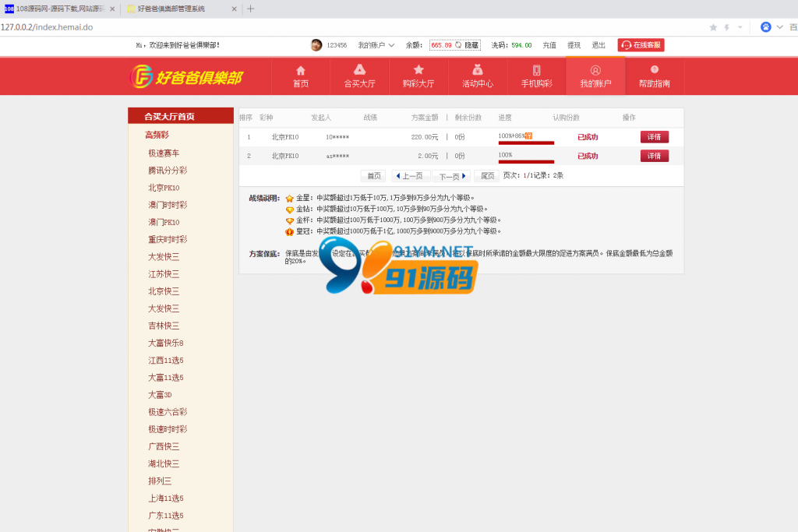Click the Baidu paw search engine icon

(x=765, y=27)
